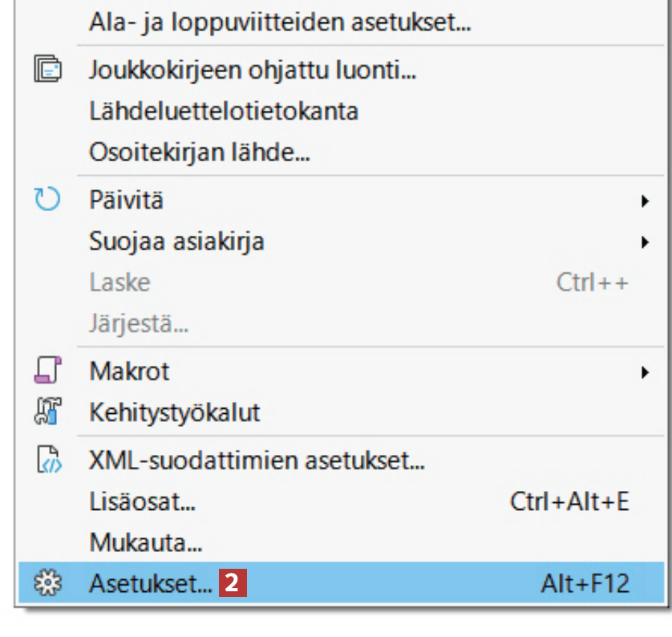Click the Asetukset gear icon
Viewport: 672px width, 637px height.
47,583
